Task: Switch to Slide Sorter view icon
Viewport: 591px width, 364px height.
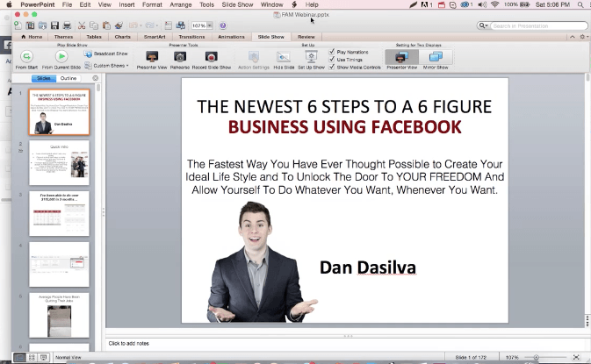Action: pos(32,357)
